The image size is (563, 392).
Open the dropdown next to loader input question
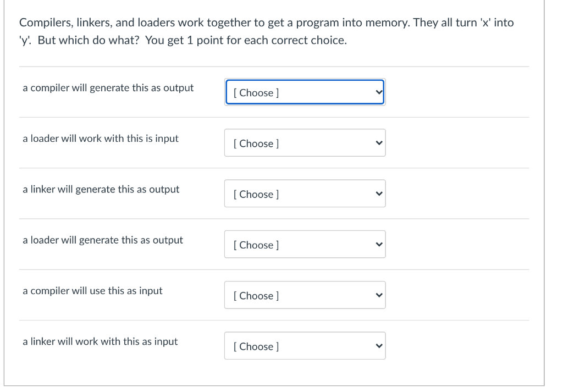[x=305, y=142]
